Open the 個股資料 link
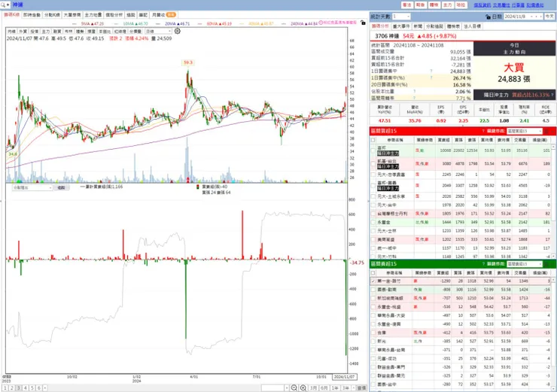 tap(482, 5)
